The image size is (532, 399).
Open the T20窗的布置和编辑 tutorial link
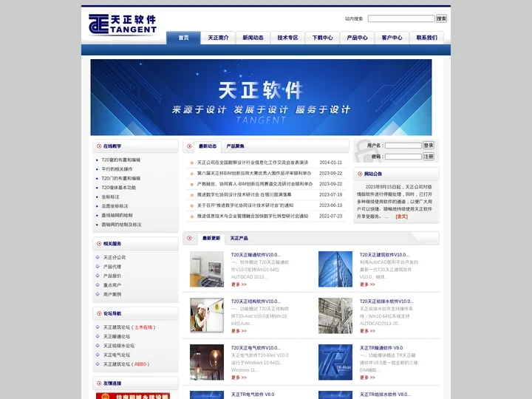120,160
